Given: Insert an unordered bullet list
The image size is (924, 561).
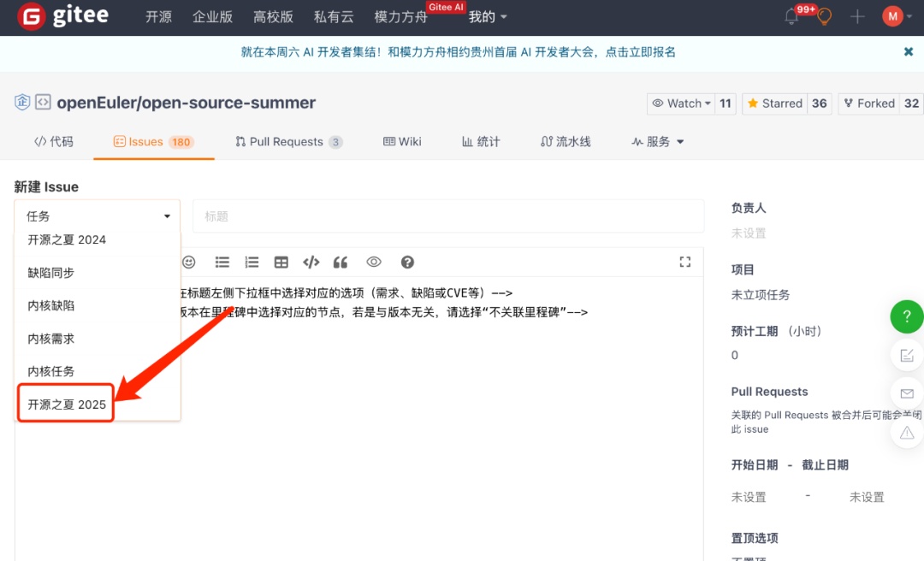Looking at the screenshot, I should click(222, 262).
